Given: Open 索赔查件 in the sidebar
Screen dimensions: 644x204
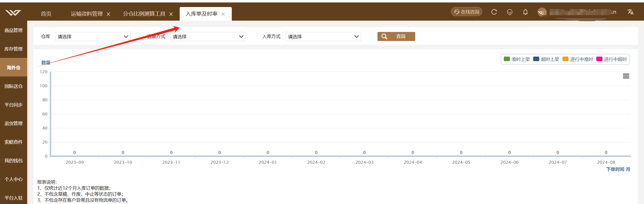Looking at the screenshot, I should [x=14, y=142].
